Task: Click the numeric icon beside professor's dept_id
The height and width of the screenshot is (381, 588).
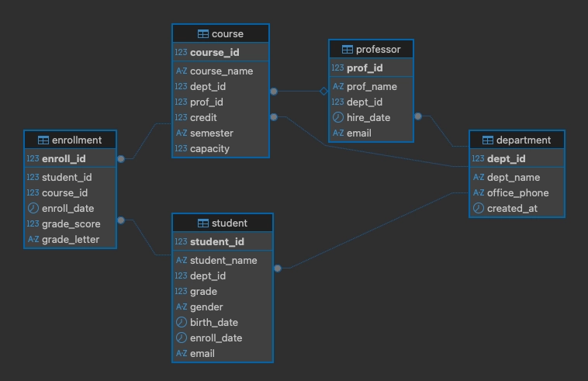Action: 338,102
